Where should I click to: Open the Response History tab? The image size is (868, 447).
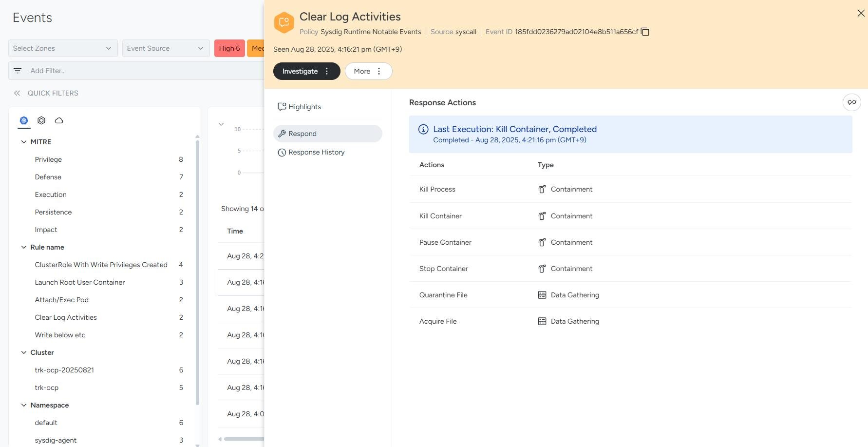(x=316, y=152)
